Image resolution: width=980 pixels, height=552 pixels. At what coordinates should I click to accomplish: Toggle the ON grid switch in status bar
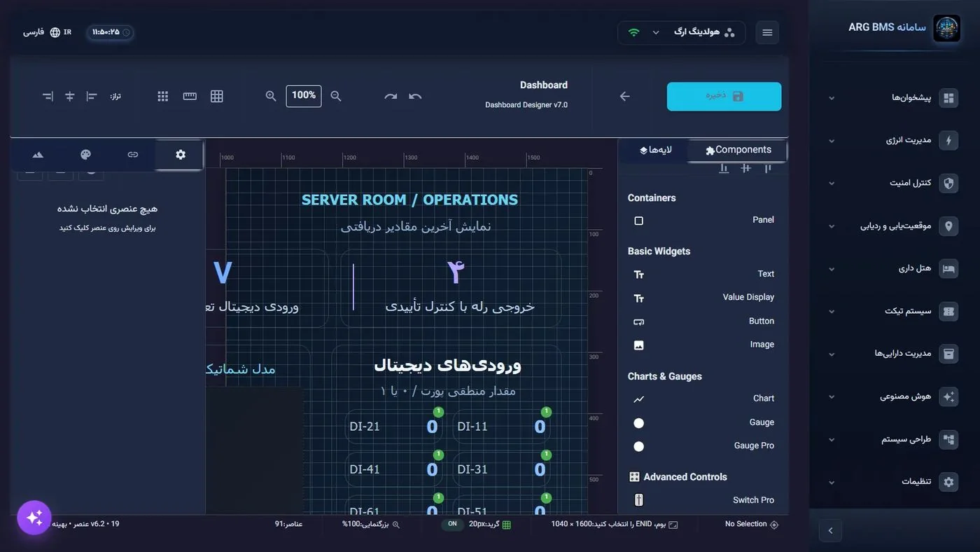point(452,524)
